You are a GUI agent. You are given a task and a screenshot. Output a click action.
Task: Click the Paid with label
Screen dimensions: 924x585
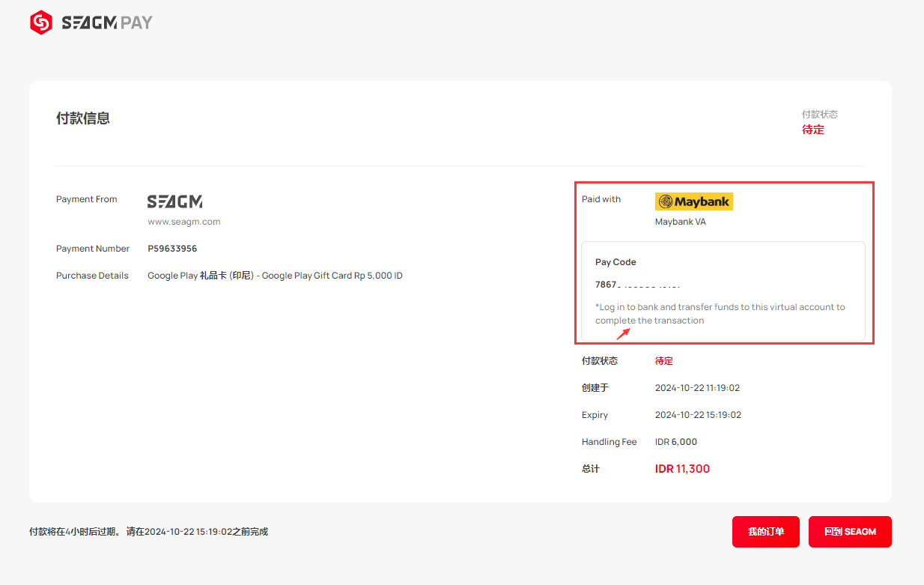pyautogui.click(x=601, y=199)
